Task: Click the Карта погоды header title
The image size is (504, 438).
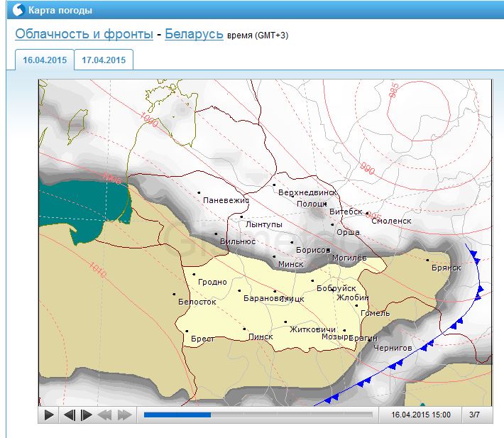Action: tap(60, 10)
